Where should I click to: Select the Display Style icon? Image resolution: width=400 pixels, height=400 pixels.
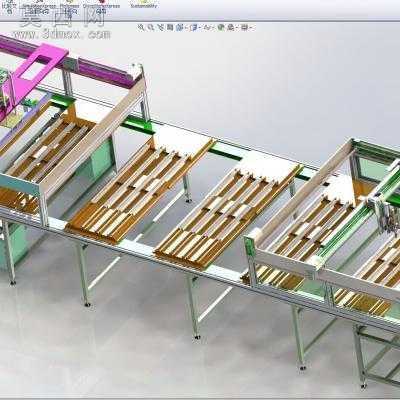tap(195, 28)
